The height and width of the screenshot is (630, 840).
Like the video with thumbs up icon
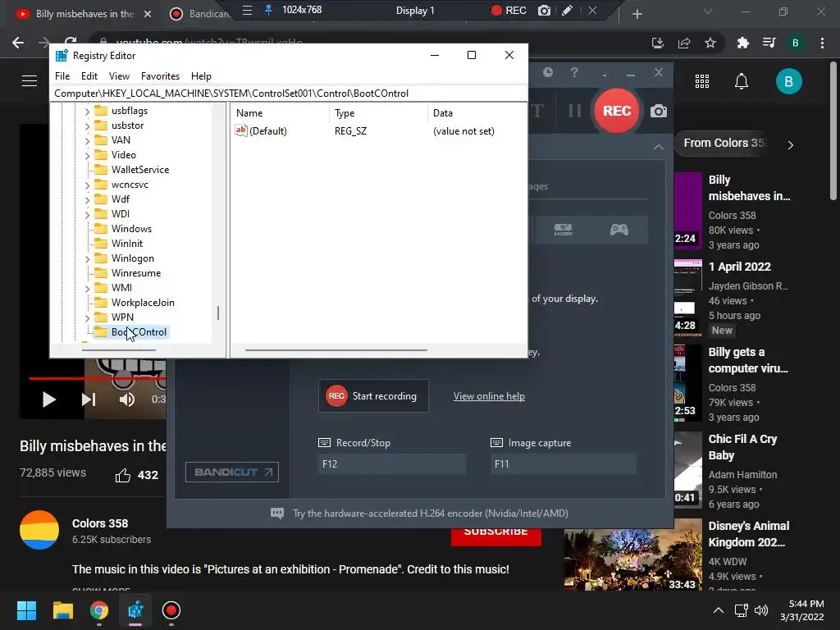point(123,475)
